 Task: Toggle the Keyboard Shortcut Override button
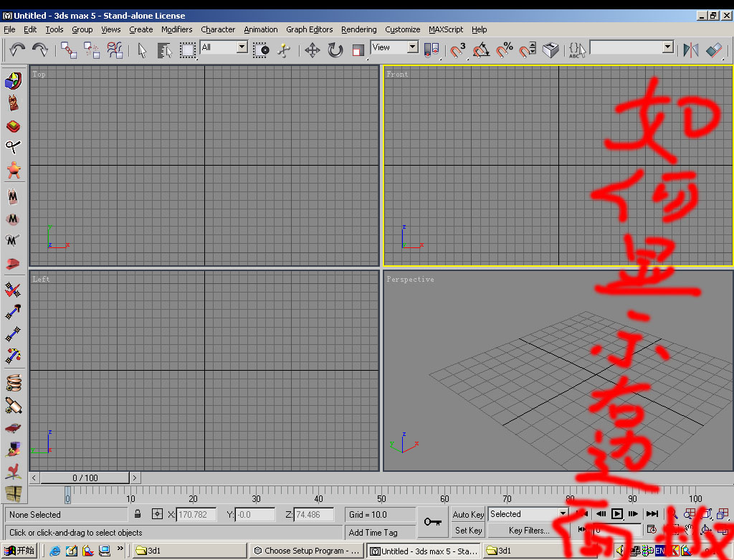(x=550, y=49)
